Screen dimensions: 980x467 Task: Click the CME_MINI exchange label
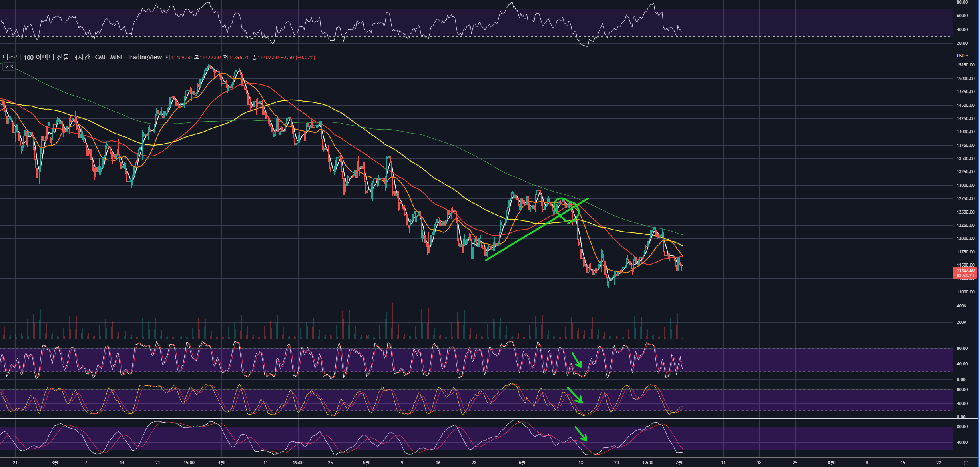pyautogui.click(x=109, y=57)
